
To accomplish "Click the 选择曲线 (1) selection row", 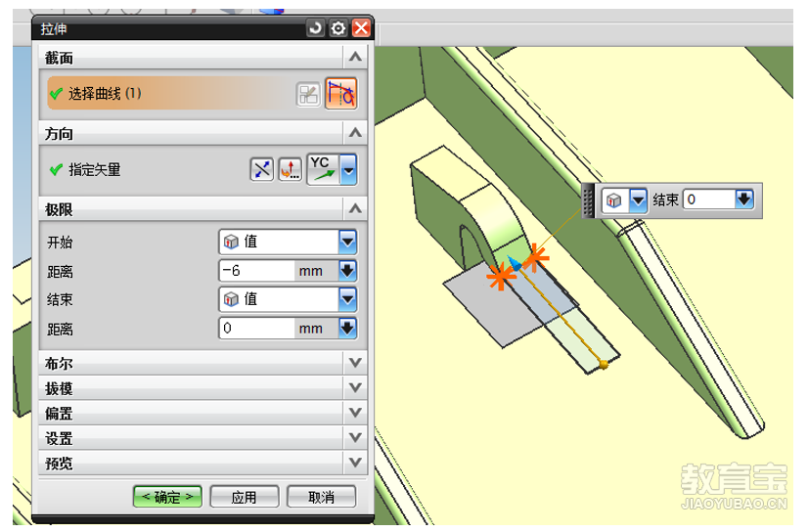I will tap(170, 93).
